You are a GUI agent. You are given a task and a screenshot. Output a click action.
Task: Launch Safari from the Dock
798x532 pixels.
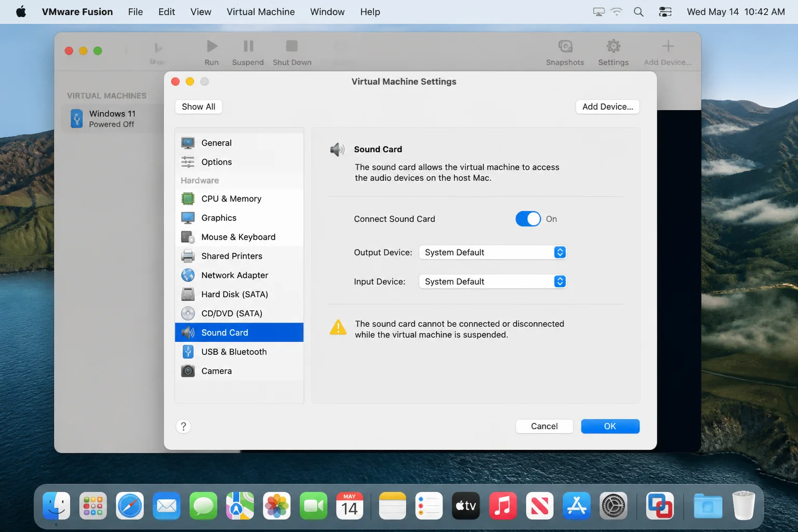(130, 506)
